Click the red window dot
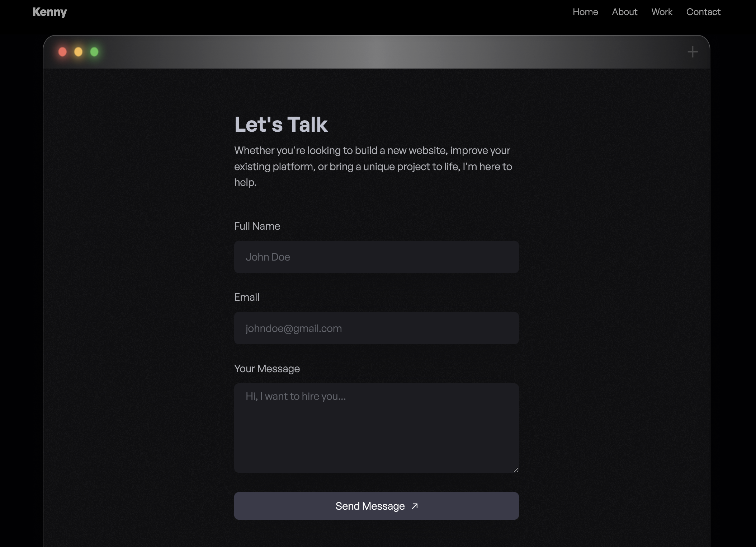 point(62,52)
